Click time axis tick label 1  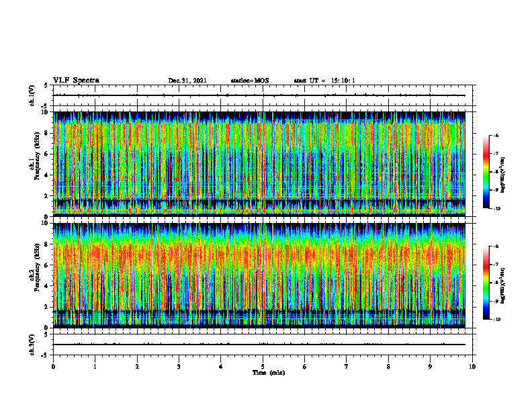(95, 367)
